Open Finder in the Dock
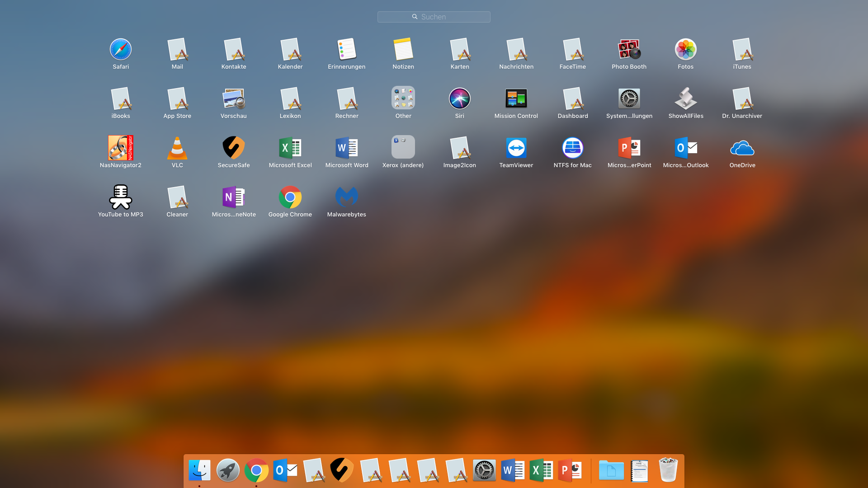This screenshot has height=488, width=868. [199, 470]
